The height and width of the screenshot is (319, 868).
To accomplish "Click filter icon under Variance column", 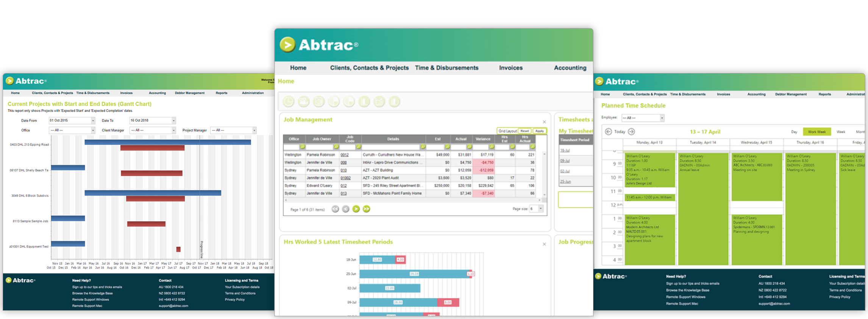I will pos(491,147).
